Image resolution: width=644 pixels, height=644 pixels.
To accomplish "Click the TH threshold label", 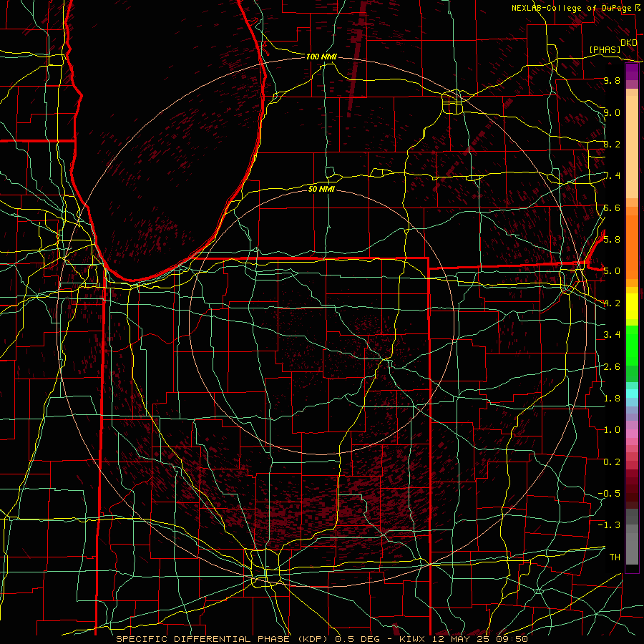I will (615, 557).
